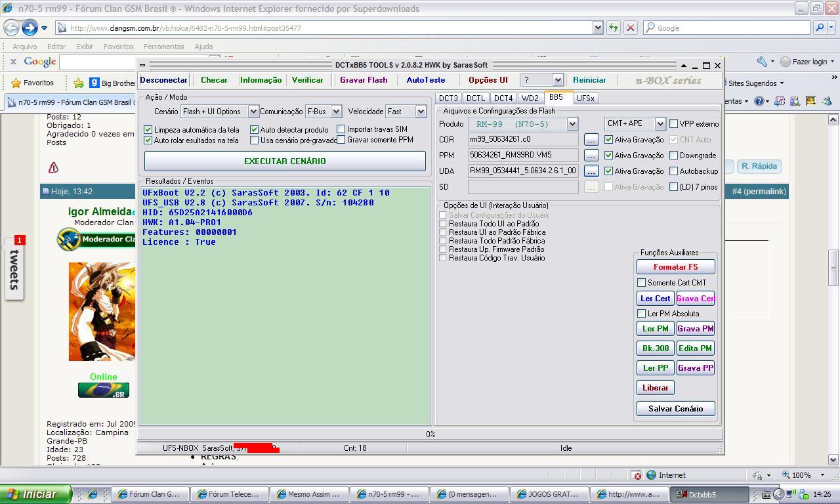Enable Downgrade checkbox
The height and width of the screenshot is (504, 840).
[x=674, y=156]
